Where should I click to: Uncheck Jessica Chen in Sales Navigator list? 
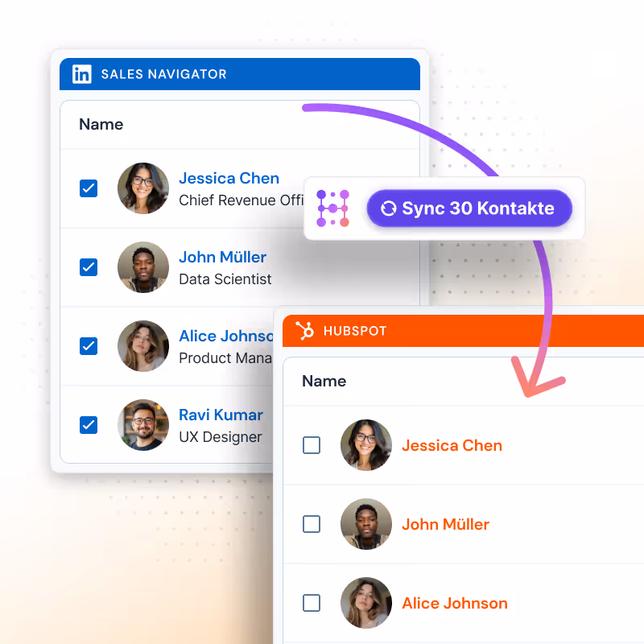pos(89,188)
